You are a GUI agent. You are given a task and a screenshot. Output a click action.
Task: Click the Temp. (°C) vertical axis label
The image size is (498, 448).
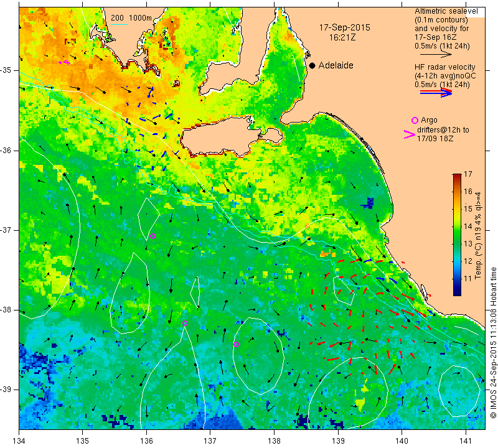pos(478,236)
